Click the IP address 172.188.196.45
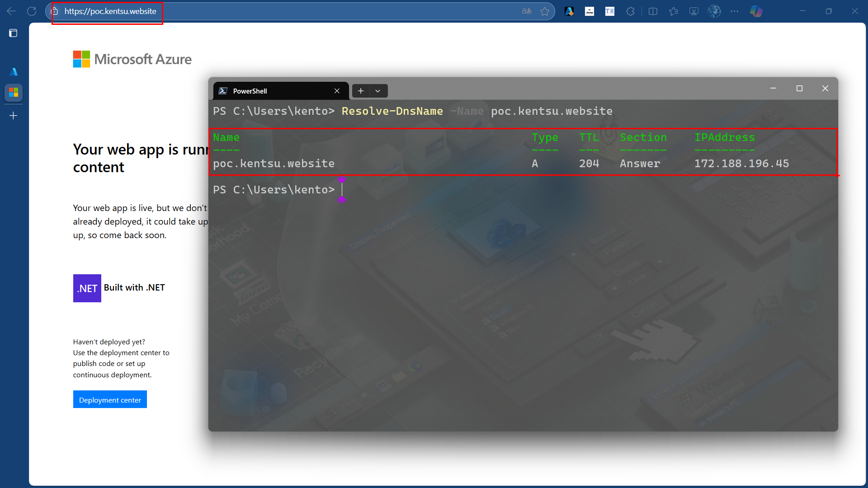Screen dimensions: 868x488 pyautogui.click(x=741, y=164)
